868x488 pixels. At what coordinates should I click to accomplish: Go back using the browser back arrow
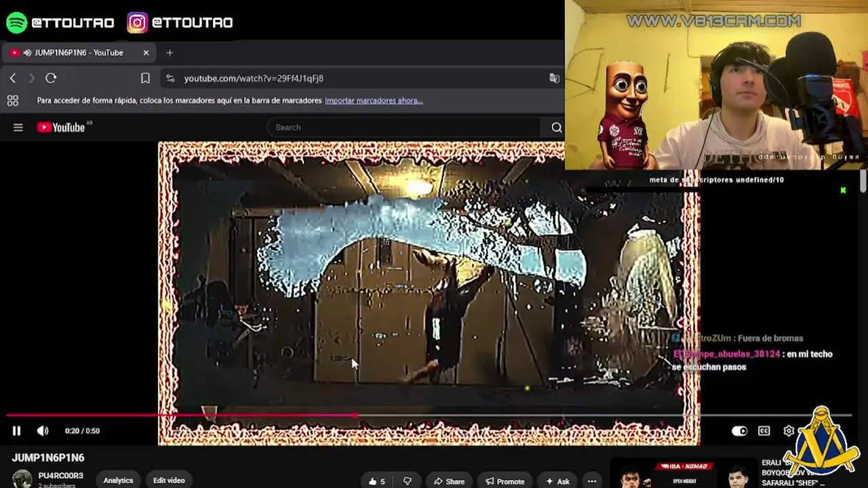pos(13,79)
